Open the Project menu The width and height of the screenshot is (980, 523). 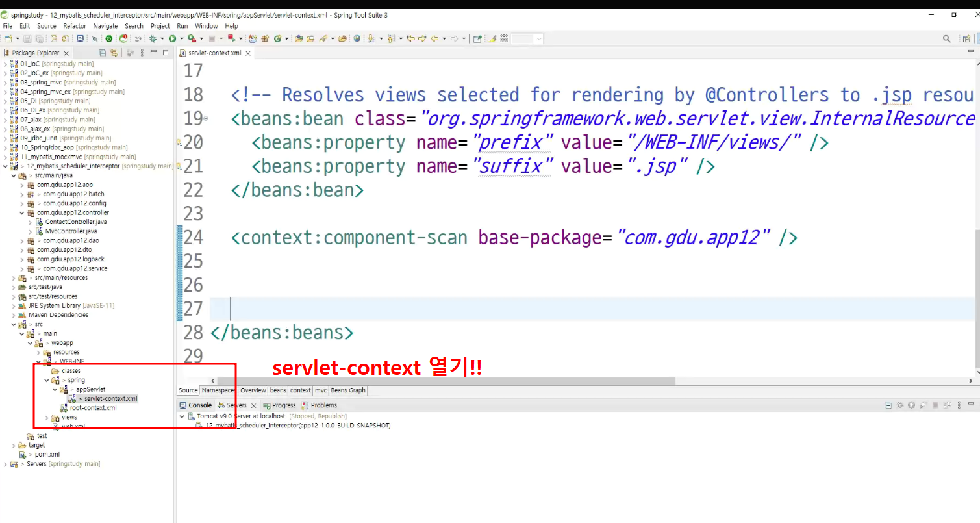click(x=160, y=26)
